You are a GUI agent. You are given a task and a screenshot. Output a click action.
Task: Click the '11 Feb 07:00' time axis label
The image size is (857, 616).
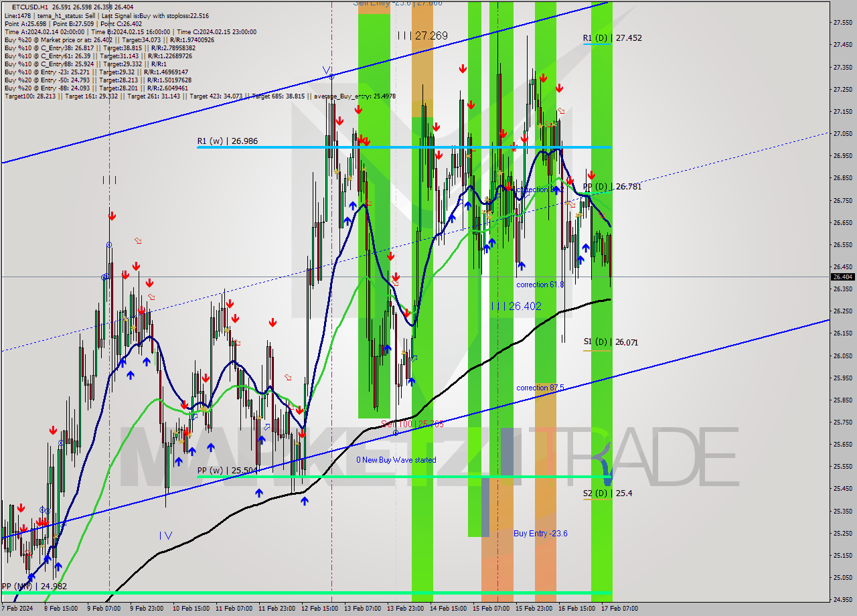(x=234, y=609)
